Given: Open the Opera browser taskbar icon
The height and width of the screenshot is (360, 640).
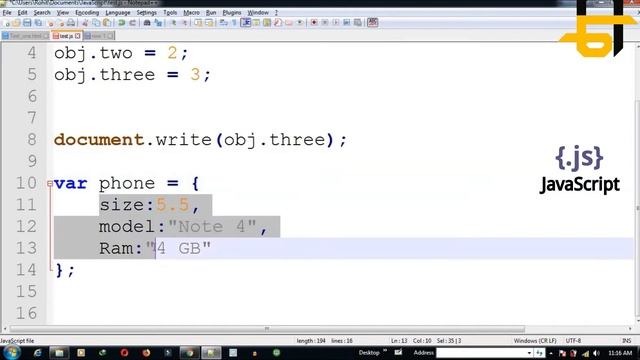Looking at the screenshot, I should coord(124,353).
